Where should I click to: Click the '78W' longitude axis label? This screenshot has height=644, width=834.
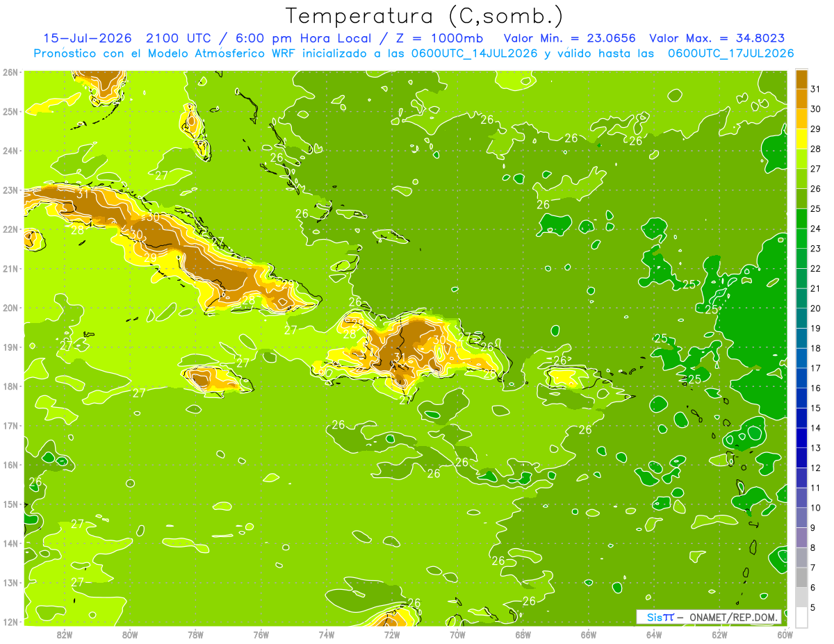[195, 635]
